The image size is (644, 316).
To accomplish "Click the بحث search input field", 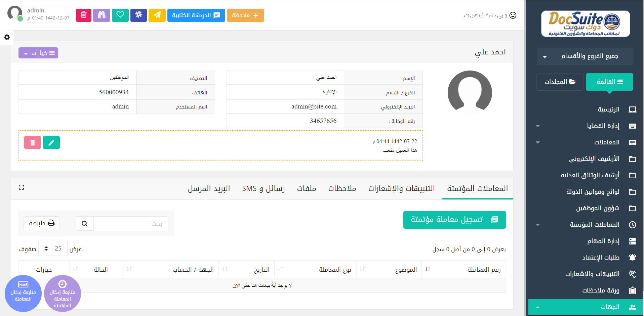I will [x=131, y=224].
